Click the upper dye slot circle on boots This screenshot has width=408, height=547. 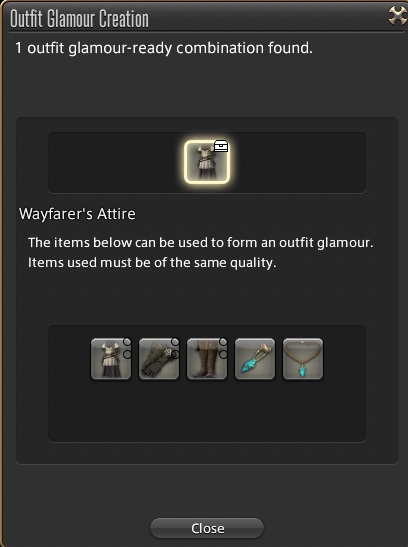[223, 342]
